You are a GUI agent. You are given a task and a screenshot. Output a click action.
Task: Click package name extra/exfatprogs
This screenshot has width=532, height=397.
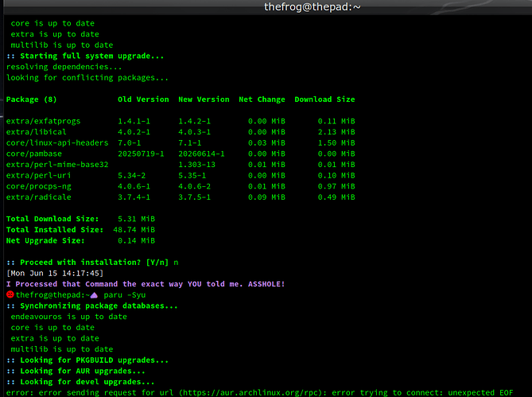point(44,121)
